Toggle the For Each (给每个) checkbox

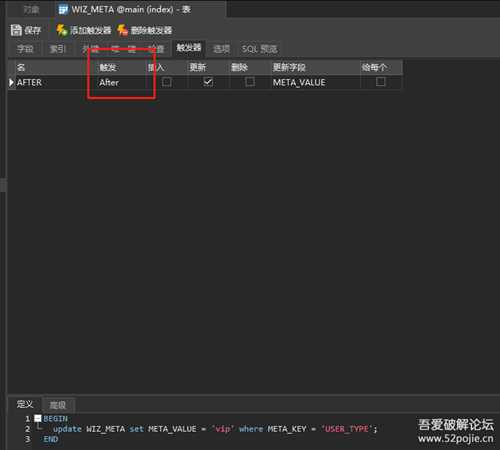[x=381, y=82]
